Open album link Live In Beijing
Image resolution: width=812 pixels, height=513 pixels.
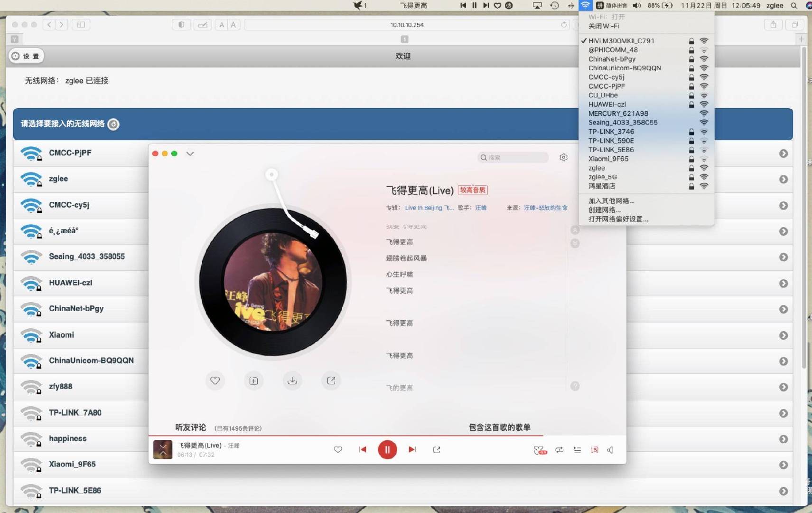coord(429,208)
